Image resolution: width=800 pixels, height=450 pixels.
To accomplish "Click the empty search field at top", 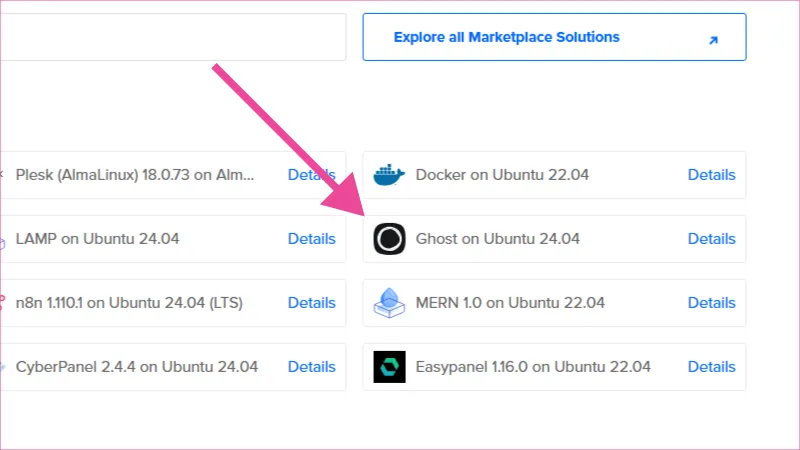I will 173,37.
